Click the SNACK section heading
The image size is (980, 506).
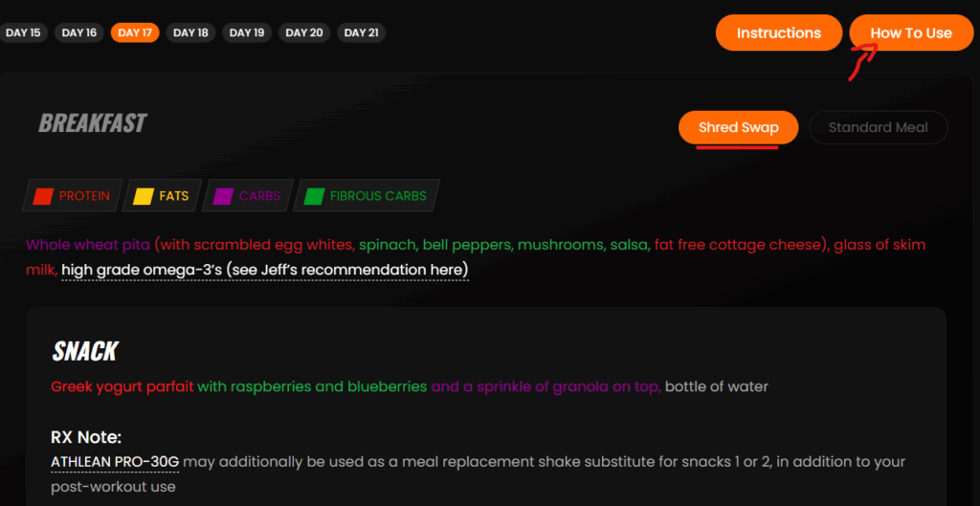point(84,352)
